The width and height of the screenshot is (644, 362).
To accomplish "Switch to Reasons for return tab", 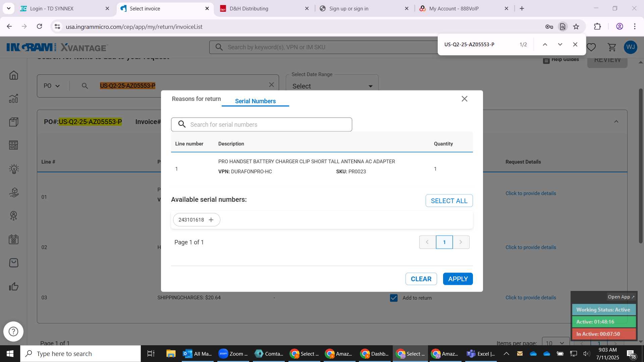I will click(196, 99).
